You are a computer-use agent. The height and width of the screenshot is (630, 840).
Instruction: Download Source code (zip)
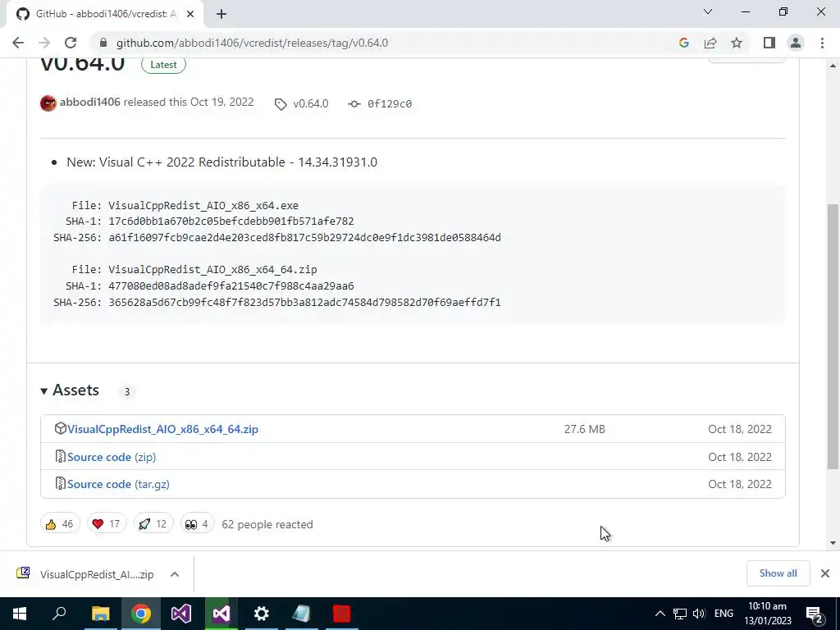pyautogui.click(x=112, y=457)
